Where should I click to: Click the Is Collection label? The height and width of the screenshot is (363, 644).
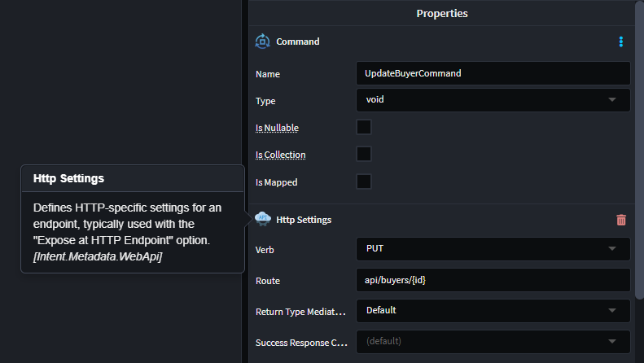280,155
